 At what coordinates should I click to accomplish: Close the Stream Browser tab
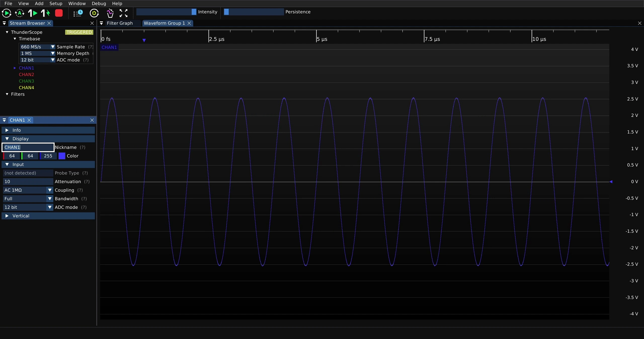[49, 23]
